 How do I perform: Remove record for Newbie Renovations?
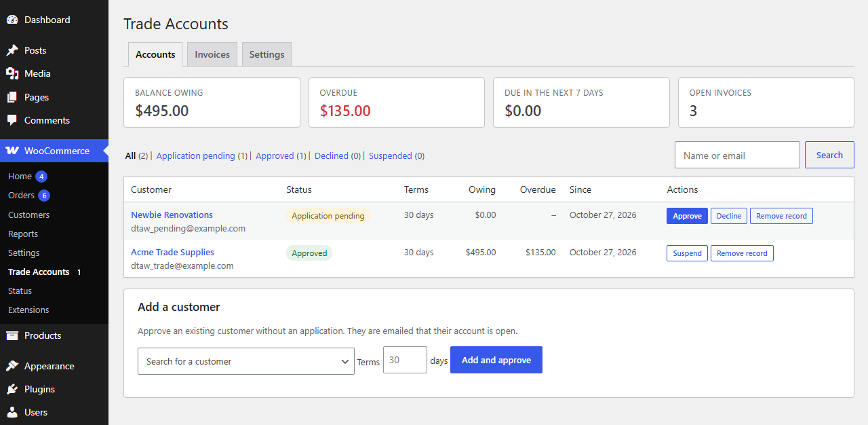pos(781,216)
